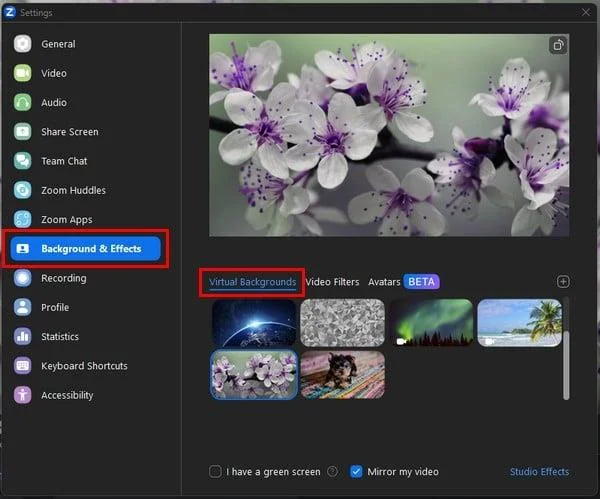
Task: Switch to the Video Filters tab
Action: click(333, 282)
